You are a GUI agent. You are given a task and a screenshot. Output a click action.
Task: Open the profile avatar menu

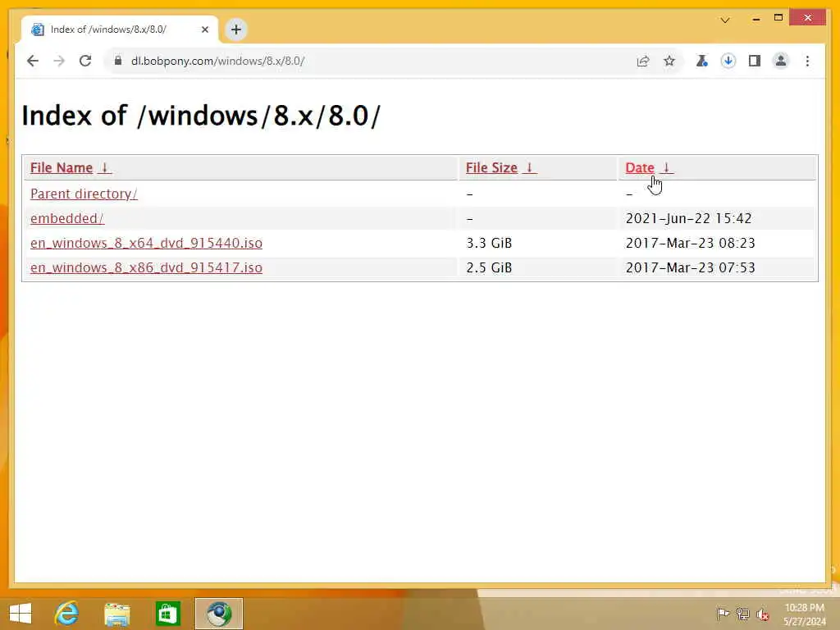(x=781, y=61)
